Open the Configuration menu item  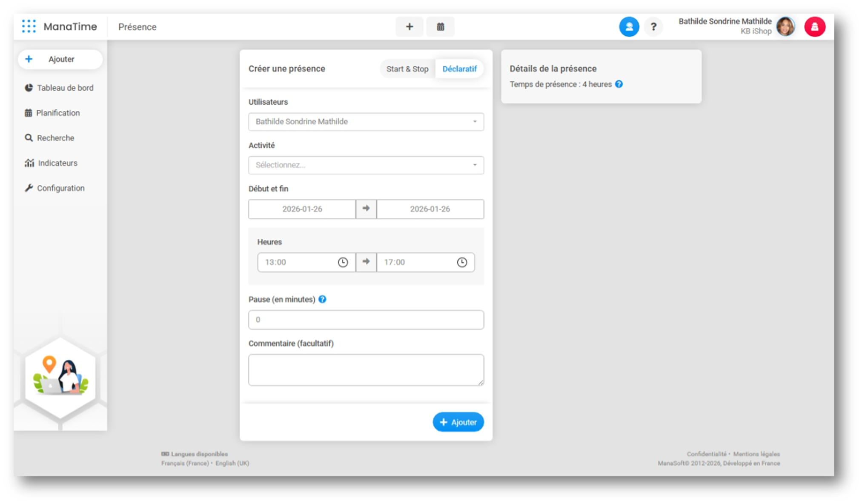[60, 188]
